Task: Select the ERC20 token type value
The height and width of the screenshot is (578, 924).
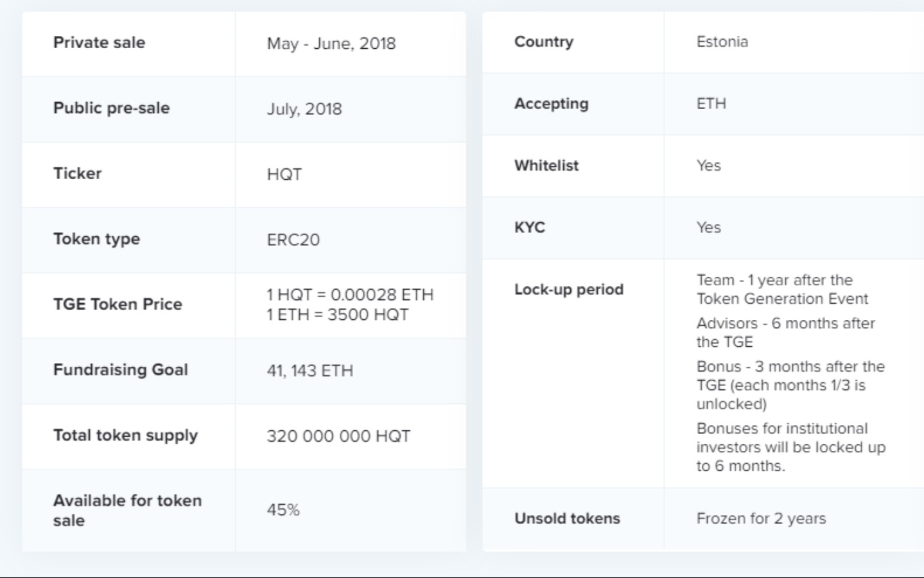Action: point(293,240)
